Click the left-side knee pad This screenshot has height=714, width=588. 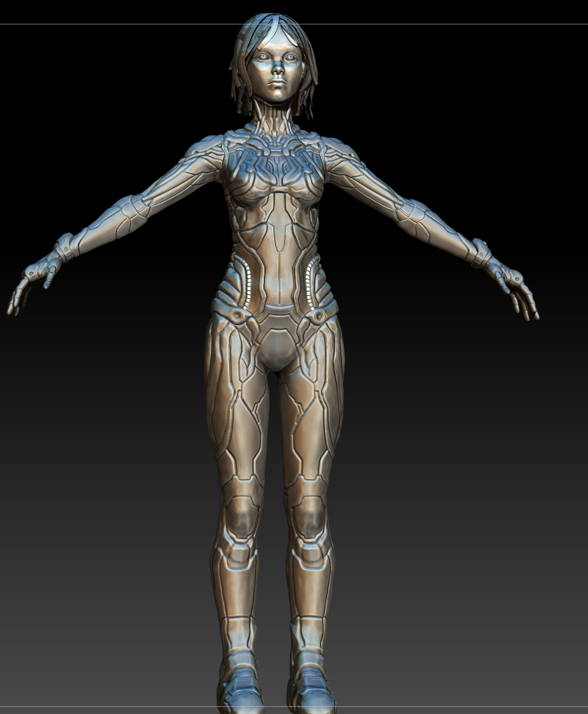pos(241,517)
